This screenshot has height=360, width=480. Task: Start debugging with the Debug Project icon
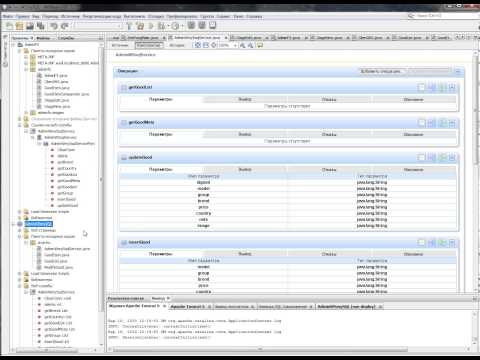pyautogui.click(x=161, y=26)
